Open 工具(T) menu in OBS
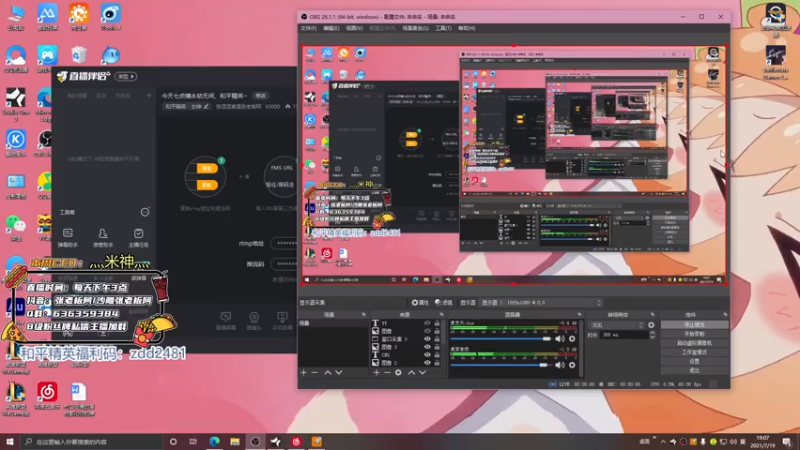 point(443,28)
